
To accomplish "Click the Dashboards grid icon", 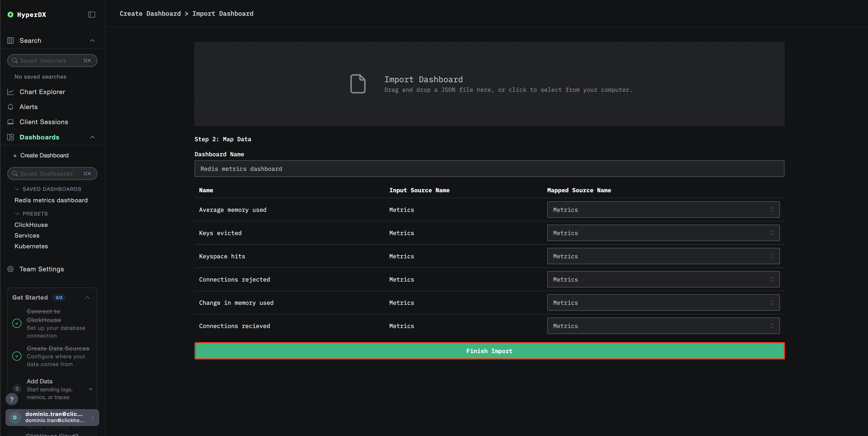I will pyautogui.click(x=10, y=137).
